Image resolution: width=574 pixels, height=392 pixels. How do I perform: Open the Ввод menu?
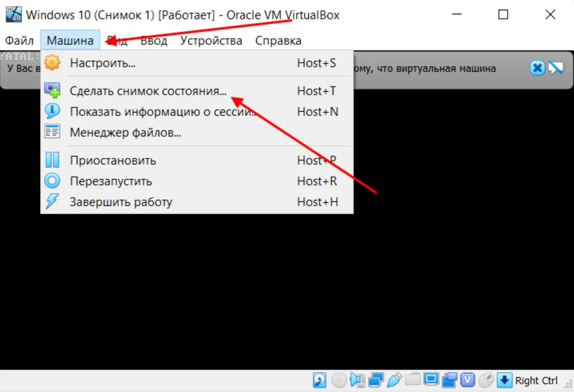point(154,41)
